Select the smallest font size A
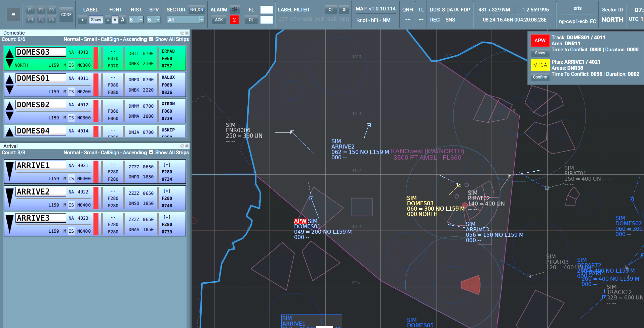The height and width of the screenshot is (328, 644). pyautogui.click(x=108, y=20)
